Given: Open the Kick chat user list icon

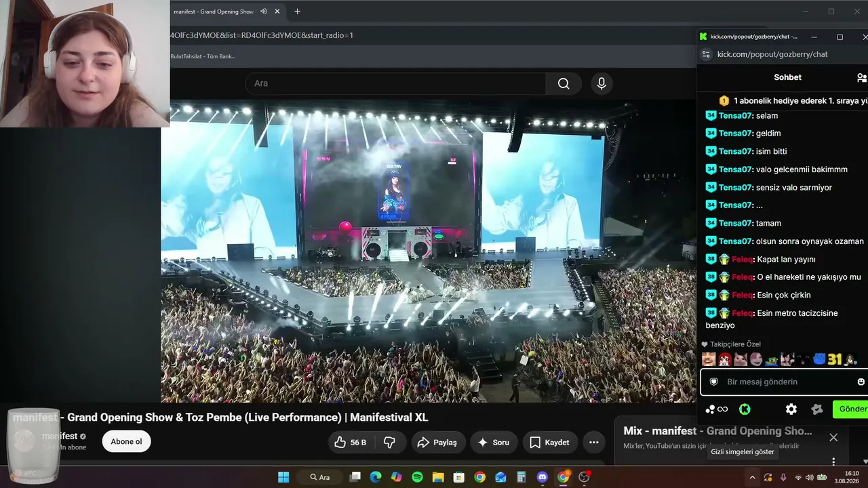Looking at the screenshot, I should (x=861, y=78).
